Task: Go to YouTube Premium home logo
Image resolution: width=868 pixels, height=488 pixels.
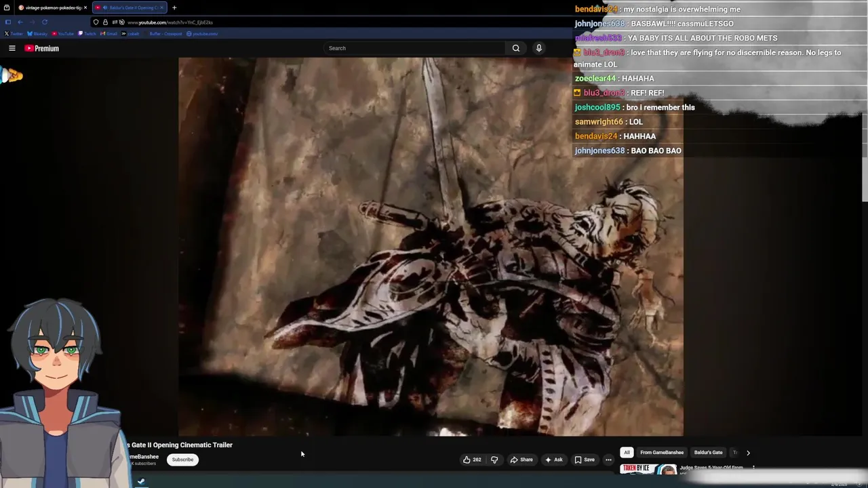Action: click(42, 48)
